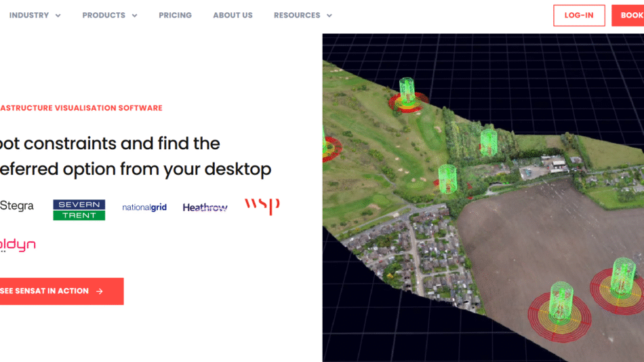Image resolution: width=644 pixels, height=362 pixels.
Task: Click the Stegra logo
Action: (x=16, y=205)
